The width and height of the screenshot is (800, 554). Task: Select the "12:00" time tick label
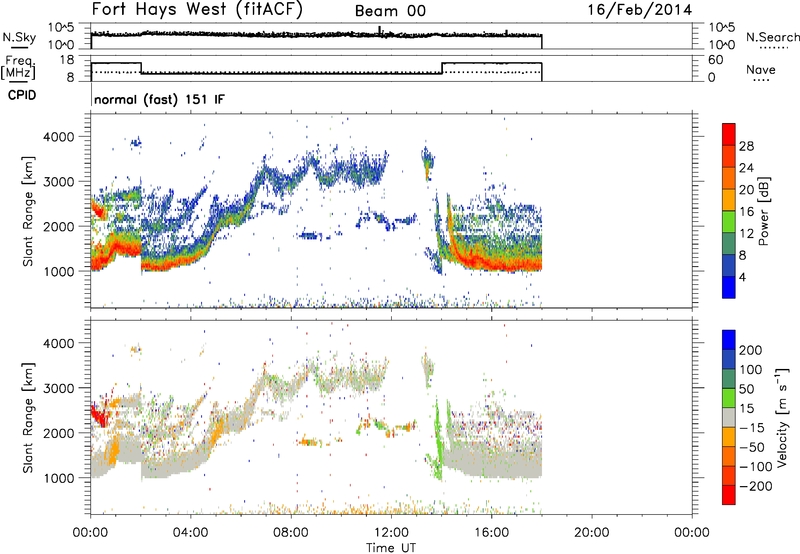pyautogui.click(x=391, y=533)
